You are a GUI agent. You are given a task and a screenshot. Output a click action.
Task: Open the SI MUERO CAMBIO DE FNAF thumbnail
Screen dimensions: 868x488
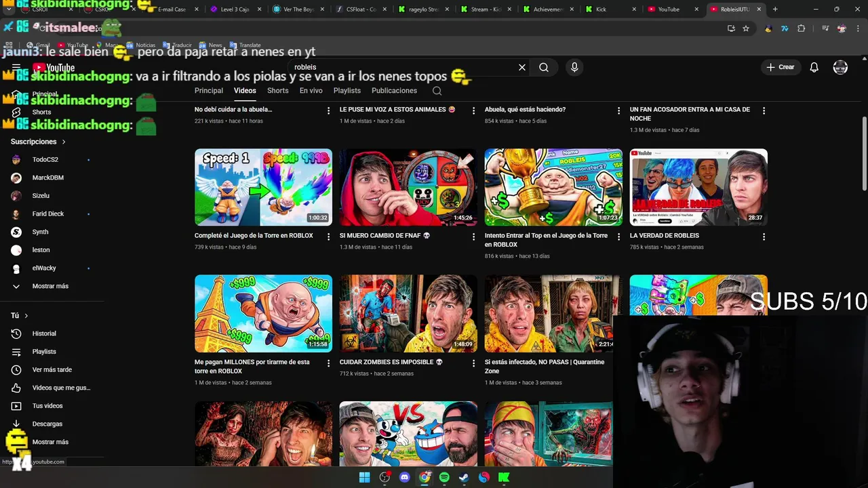408,187
